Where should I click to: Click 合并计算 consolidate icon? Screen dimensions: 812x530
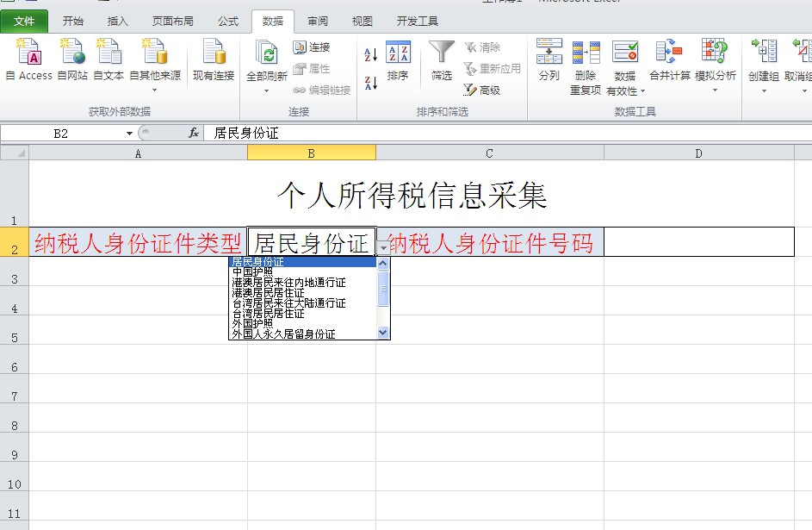click(669, 52)
